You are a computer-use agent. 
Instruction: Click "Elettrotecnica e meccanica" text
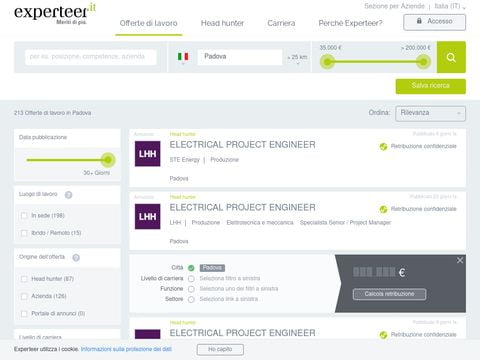coord(260,223)
